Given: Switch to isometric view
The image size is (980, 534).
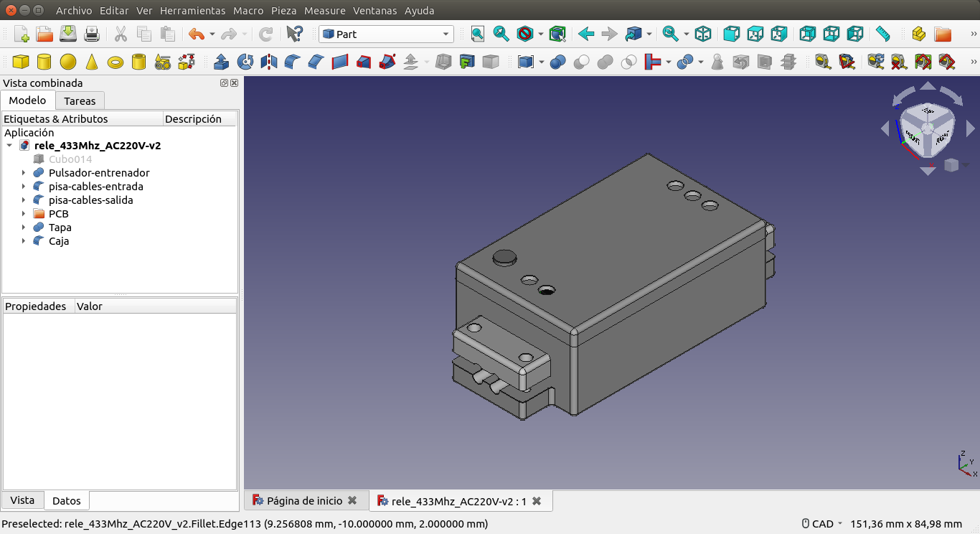Looking at the screenshot, I should pyautogui.click(x=703, y=34).
